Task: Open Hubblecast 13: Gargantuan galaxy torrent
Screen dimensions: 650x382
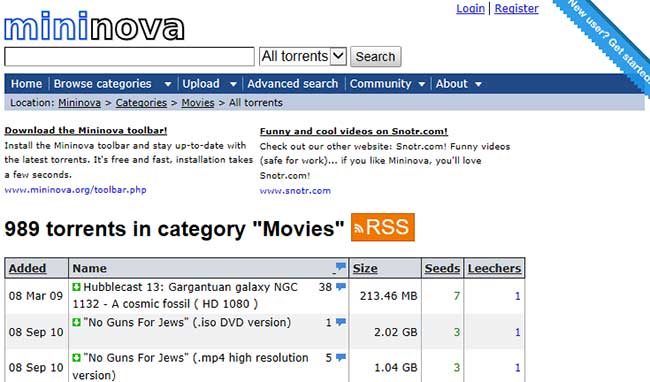Action: pos(185,295)
